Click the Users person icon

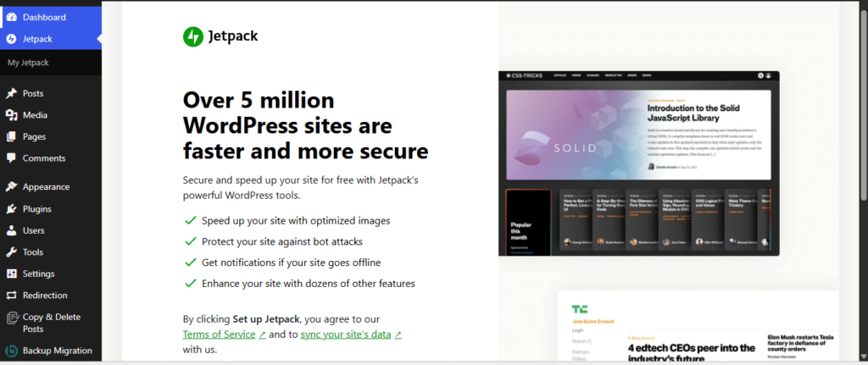click(x=11, y=230)
